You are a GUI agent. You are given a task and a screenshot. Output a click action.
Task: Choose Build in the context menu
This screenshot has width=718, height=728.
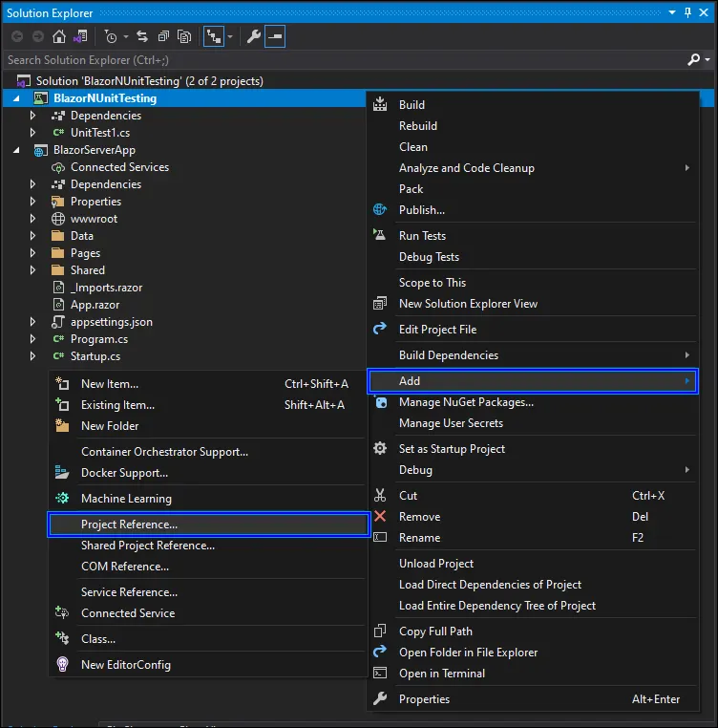click(x=533, y=105)
